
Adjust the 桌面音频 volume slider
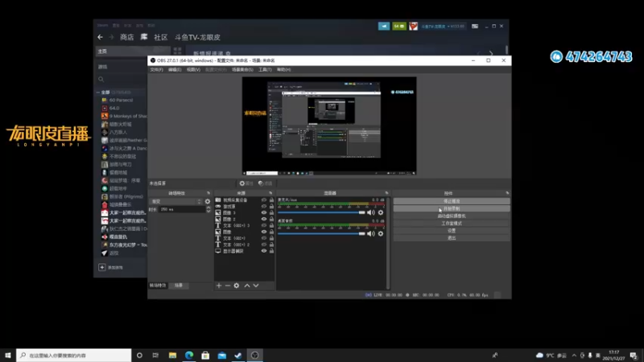pyautogui.click(x=321, y=233)
